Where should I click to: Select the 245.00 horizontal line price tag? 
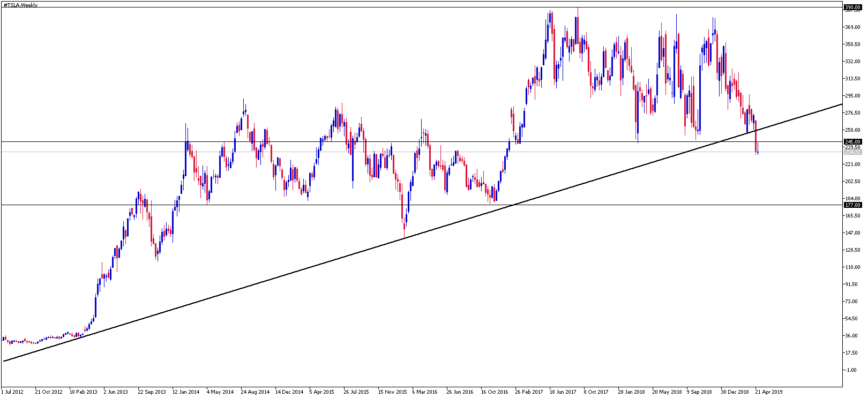(852, 142)
